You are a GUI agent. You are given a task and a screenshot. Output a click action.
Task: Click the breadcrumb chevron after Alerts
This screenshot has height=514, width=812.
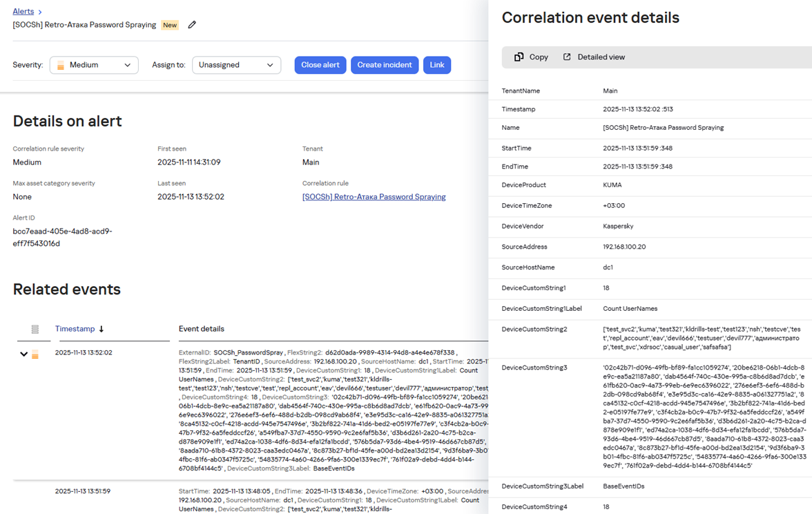[x=40, y=12]
